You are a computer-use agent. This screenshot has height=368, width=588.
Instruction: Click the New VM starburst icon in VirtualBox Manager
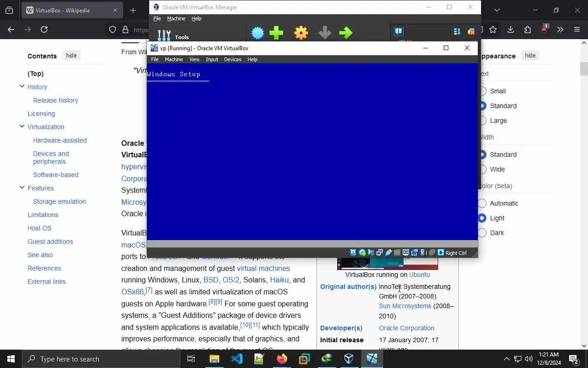click(x=258, y=33)
